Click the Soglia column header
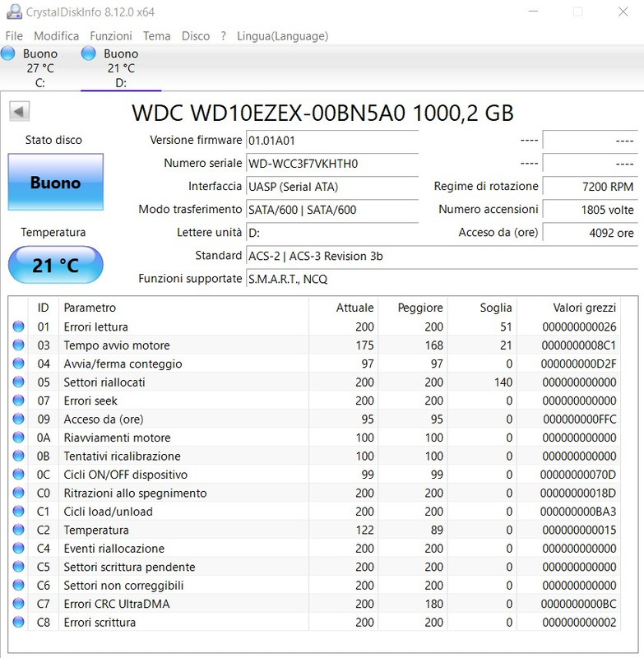This screenshot has height=658, width=644. point(482,308)
